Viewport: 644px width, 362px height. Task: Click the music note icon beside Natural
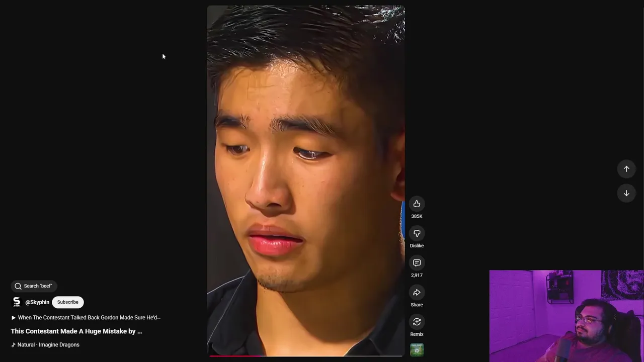point(14,345)
